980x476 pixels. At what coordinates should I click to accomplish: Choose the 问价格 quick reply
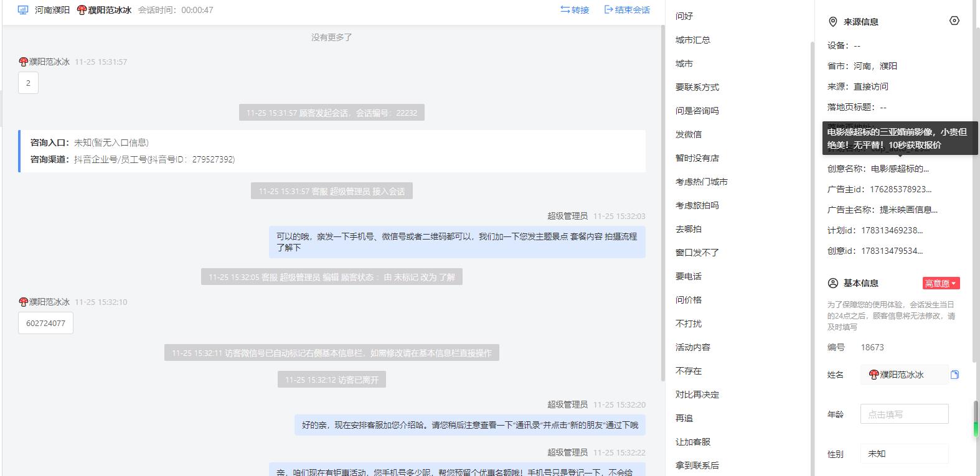click(x=689, y=300)
